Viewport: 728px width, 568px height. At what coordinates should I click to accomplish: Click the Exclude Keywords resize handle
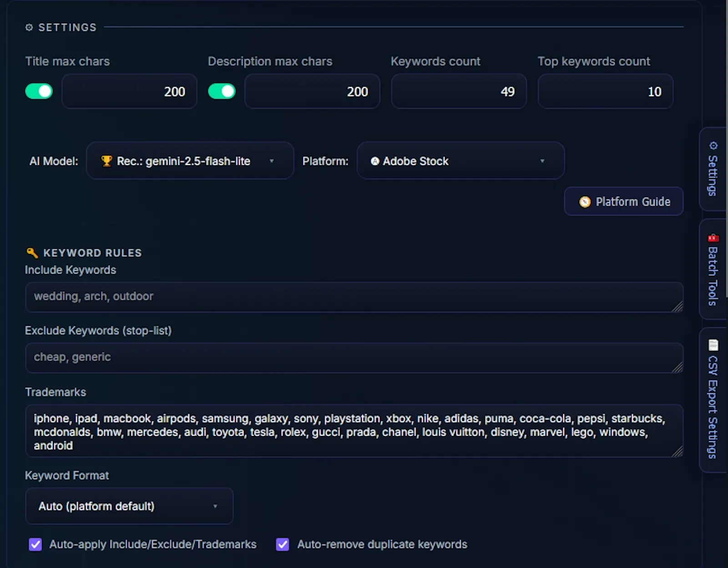point(677,367)
